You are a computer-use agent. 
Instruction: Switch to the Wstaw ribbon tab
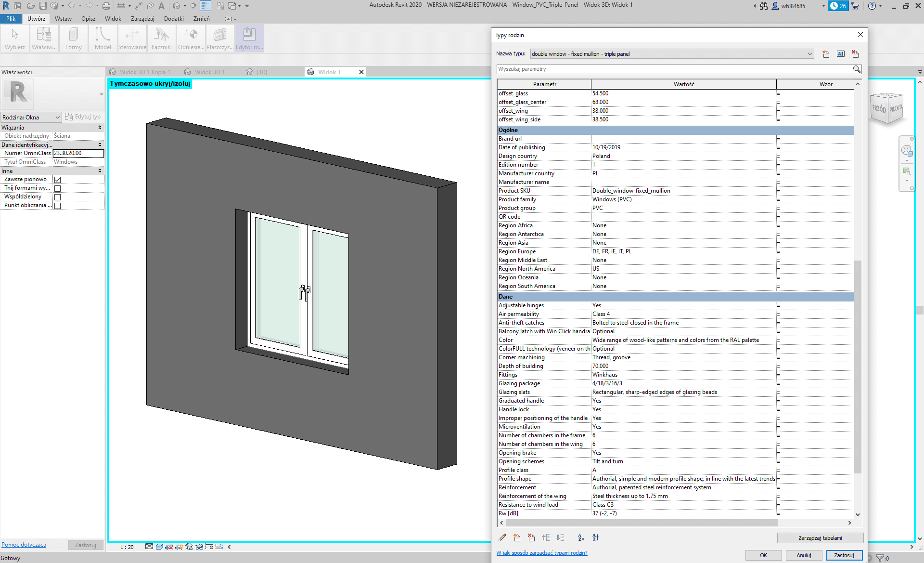63,18
